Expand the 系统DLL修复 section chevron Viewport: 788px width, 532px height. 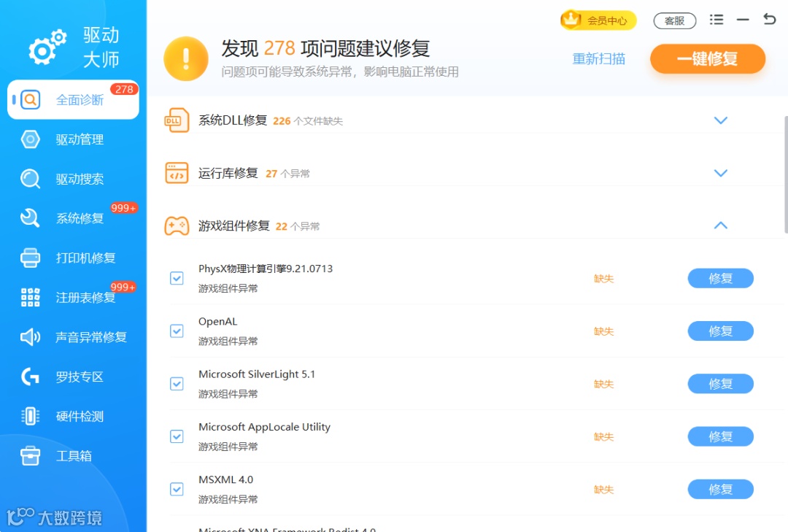721,120
